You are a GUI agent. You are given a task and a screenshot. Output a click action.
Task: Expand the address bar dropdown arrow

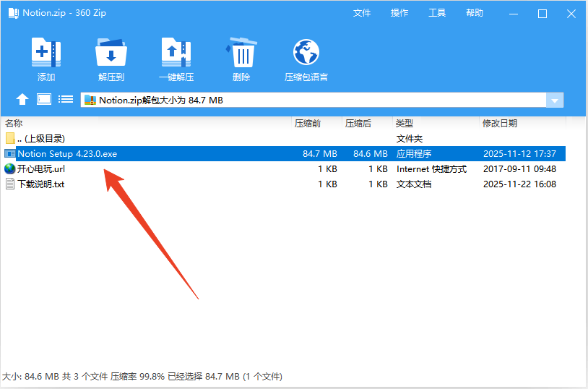(x=555, y=101)
